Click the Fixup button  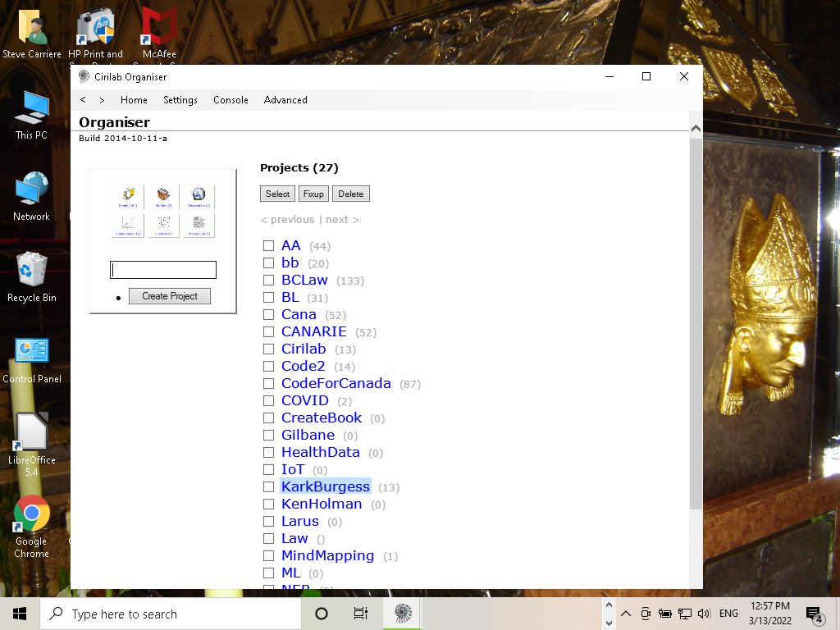point(313,194)
